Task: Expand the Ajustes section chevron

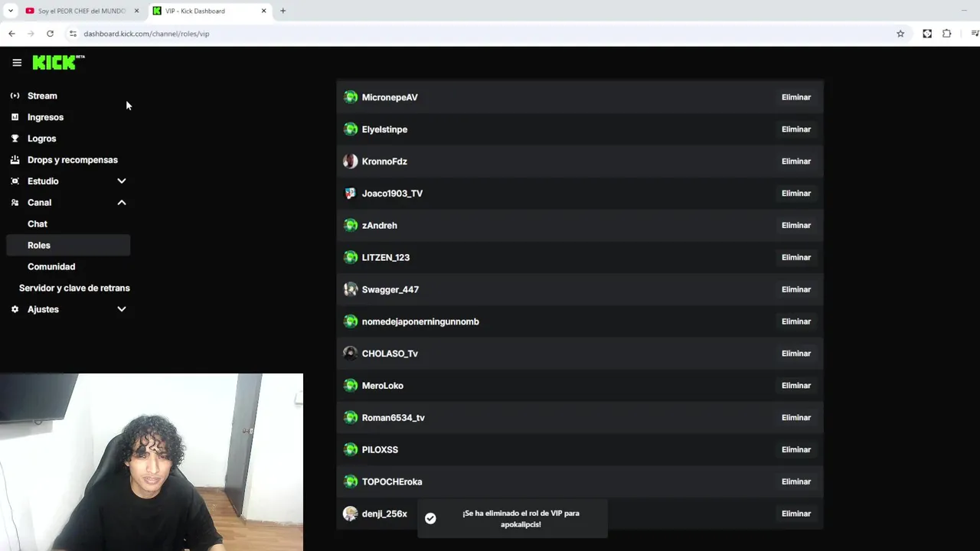Action: (121, 309)
